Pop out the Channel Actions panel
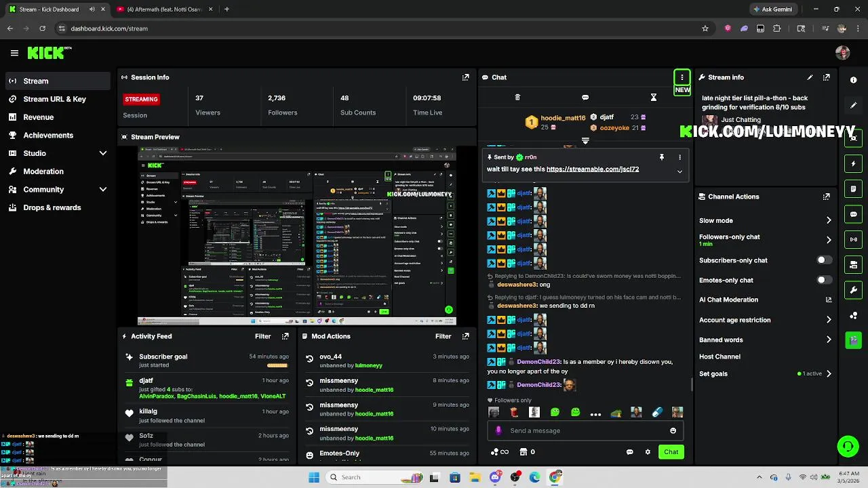The width and height of the screenshot is (868, 488). coord(826,197)
